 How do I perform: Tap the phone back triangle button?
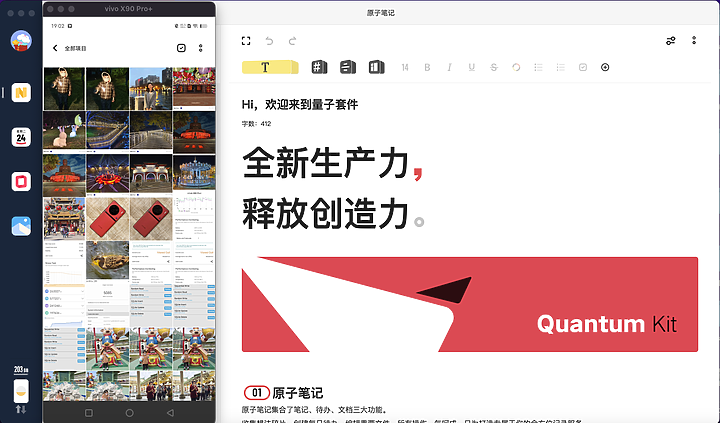170,413
